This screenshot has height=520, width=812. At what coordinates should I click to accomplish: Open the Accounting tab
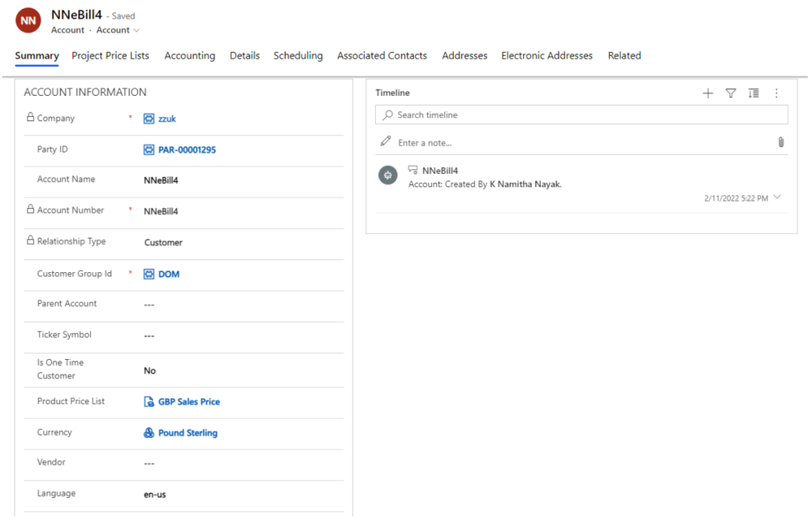190,56
